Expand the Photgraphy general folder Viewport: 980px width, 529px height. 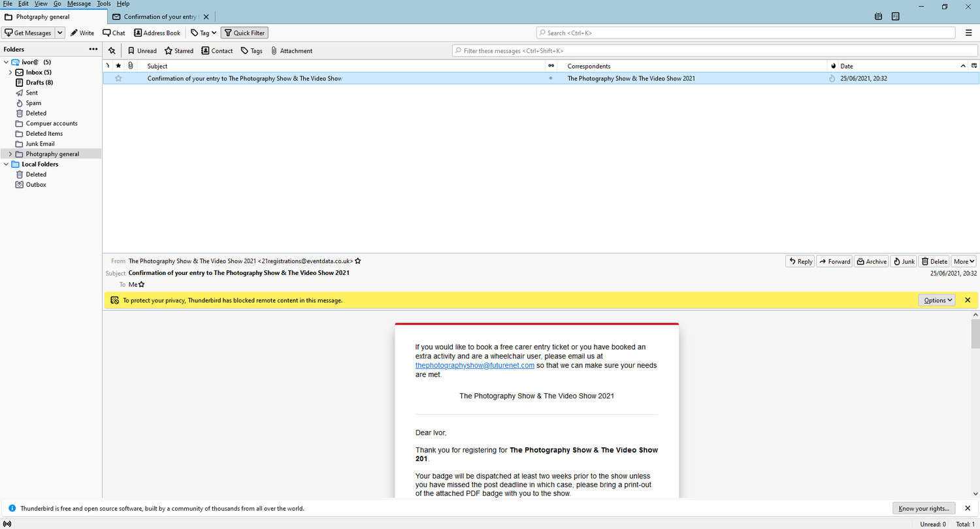click(x=10, y=154)
